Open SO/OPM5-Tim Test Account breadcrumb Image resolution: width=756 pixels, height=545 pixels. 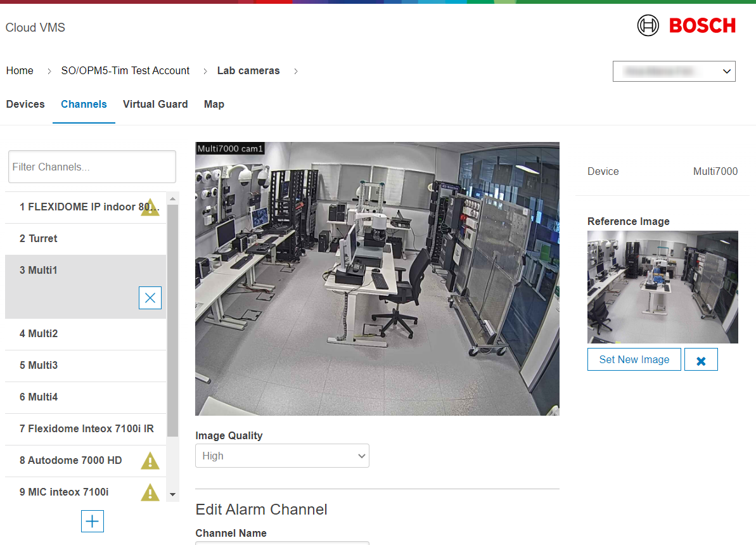point(125,71)
